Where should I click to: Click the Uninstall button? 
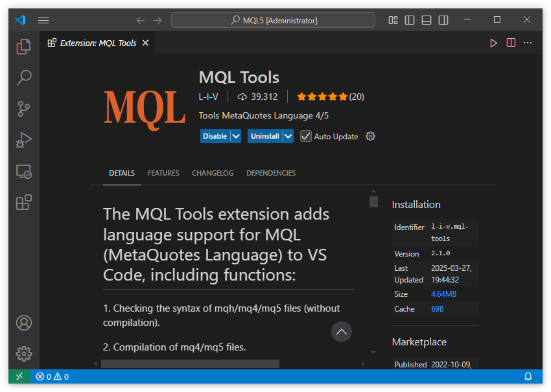[x=265, y=136]
